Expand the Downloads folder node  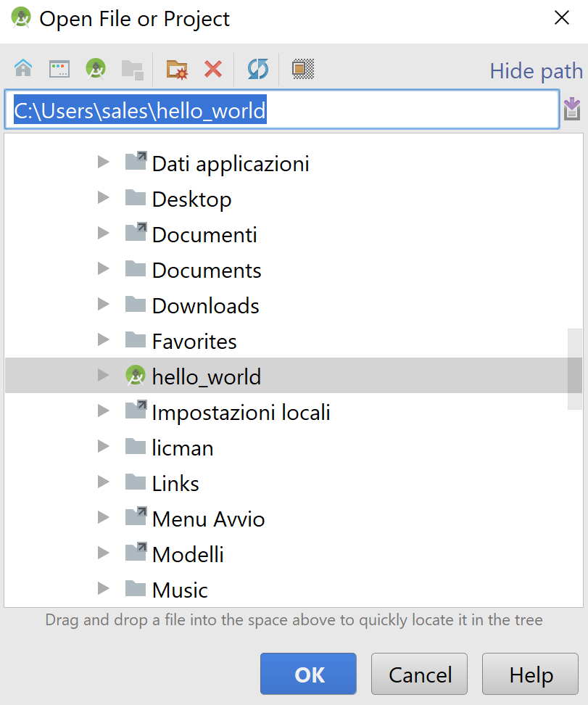104,304
